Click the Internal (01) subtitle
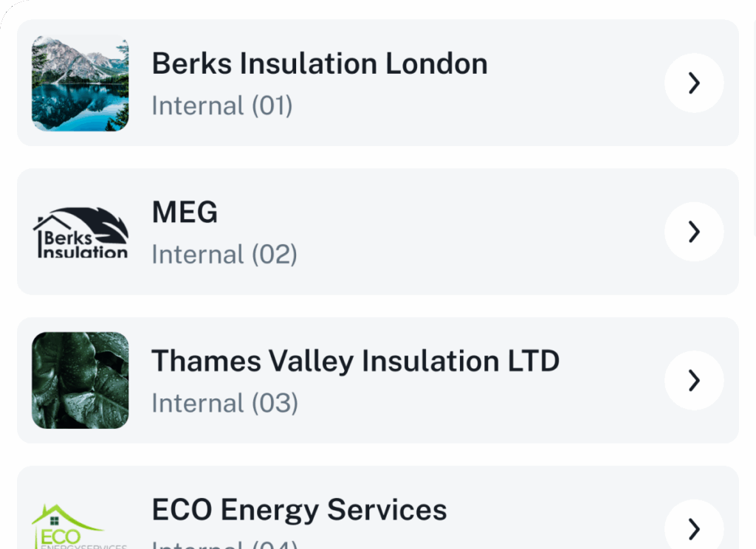Image resolution: width=756 pixels, height=549 pixels. (222, 106)
